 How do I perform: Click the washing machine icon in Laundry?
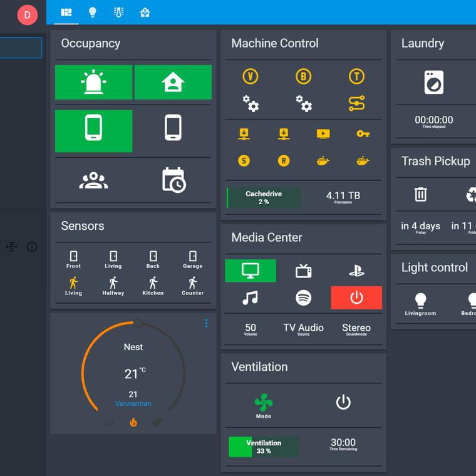coord(434,82)
